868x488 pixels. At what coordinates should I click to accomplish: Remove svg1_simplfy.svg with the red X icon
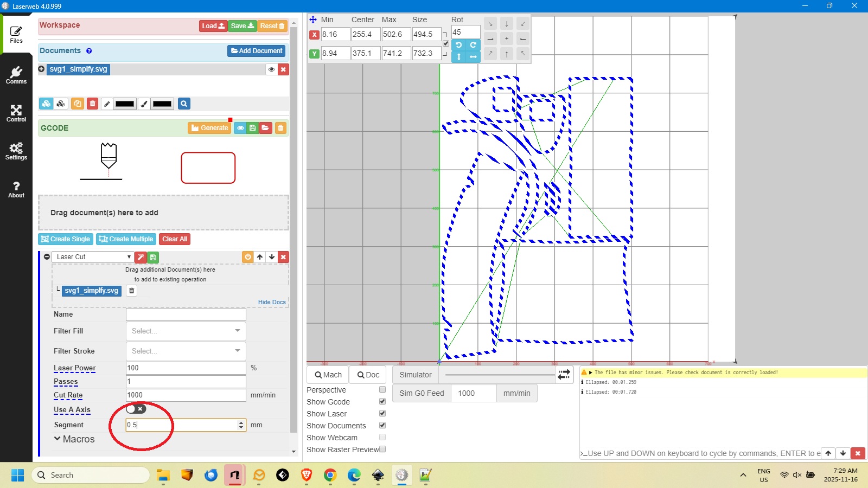[283, 69]
